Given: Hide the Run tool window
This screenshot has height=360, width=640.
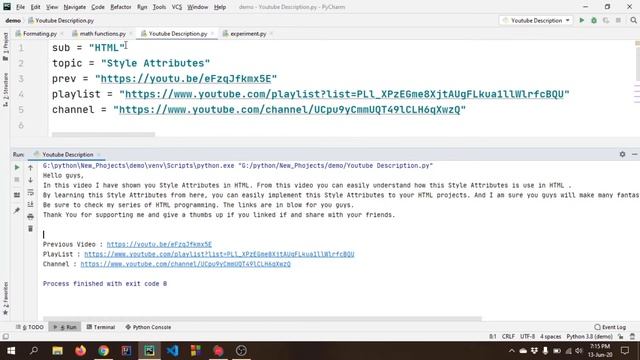Looking at the screenshot, I should 634,154.
